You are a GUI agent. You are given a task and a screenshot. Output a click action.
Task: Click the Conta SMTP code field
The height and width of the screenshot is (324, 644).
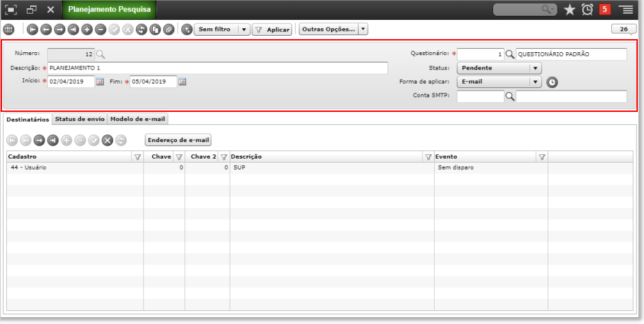481,97
